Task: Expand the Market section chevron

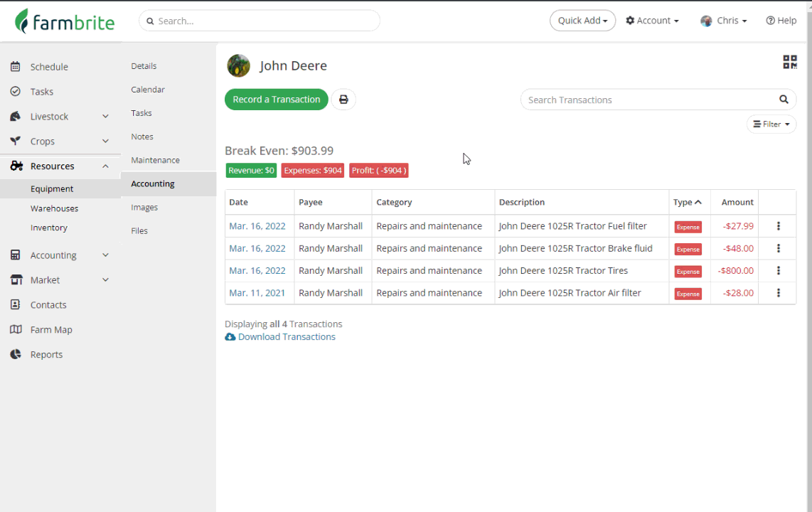Action: 105,280
